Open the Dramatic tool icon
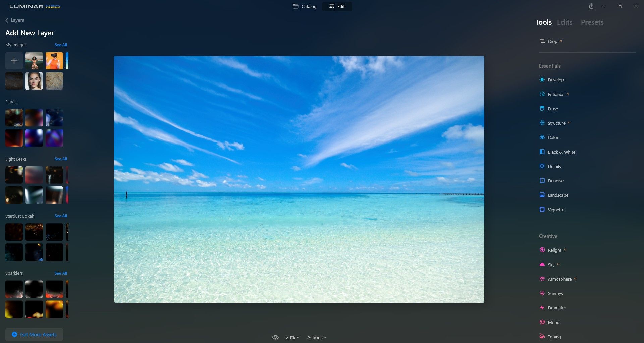This screenshot has height=343, width=644. click(x=542, y=308)
